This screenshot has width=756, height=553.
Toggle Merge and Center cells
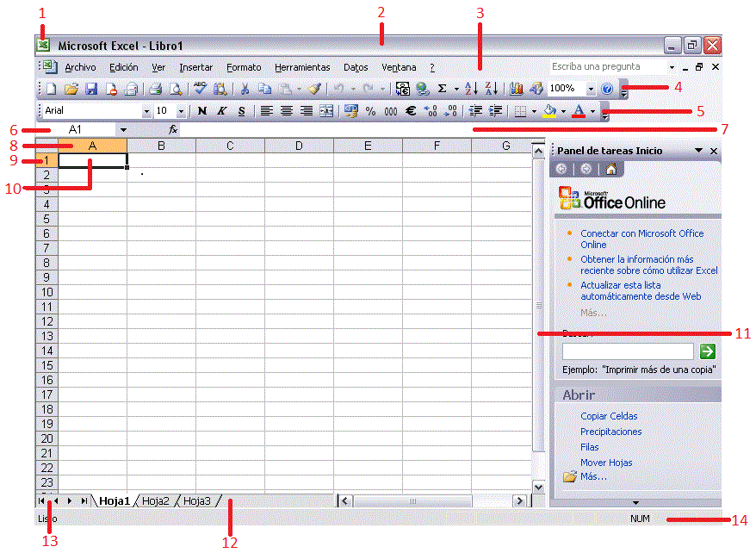tap(326, 111)
